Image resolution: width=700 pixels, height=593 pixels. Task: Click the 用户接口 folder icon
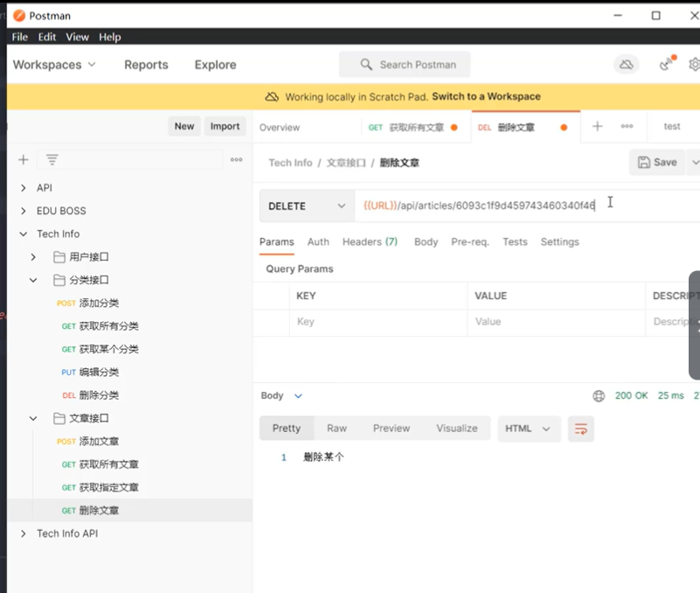click(x=59, y=257)
